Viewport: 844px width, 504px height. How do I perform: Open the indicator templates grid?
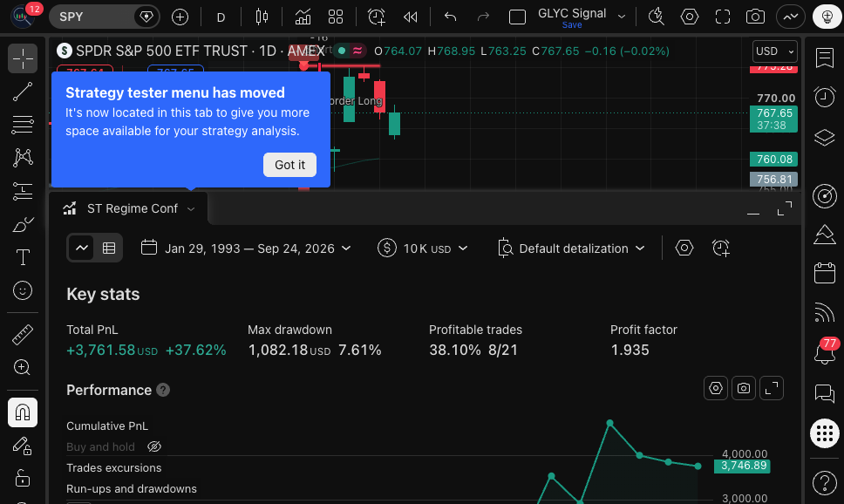point(336,17)
